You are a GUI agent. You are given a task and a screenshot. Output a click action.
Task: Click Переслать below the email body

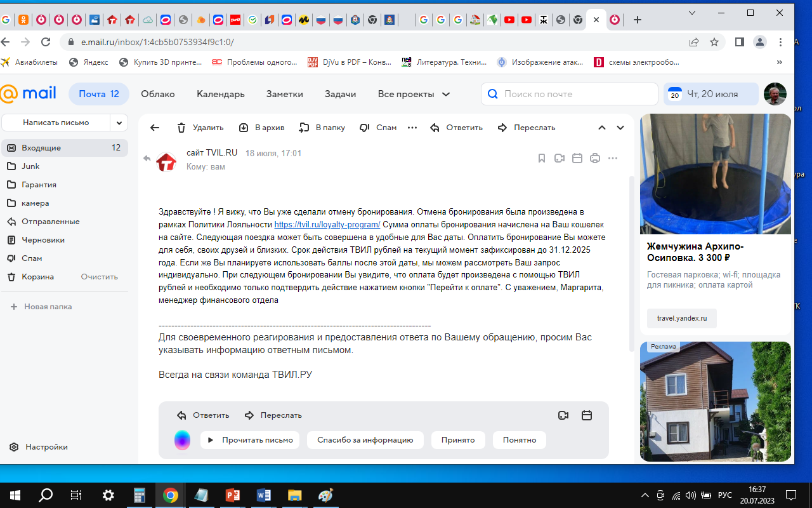coord(273,415)
